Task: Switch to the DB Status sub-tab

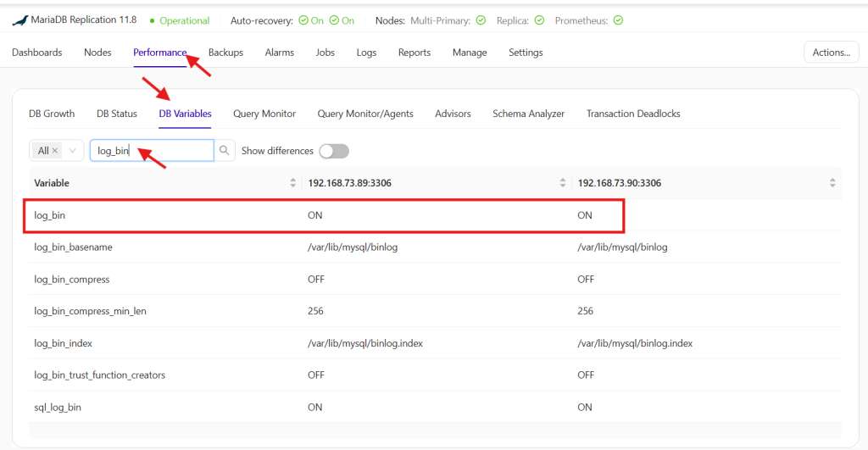Action: pos(117,114)
